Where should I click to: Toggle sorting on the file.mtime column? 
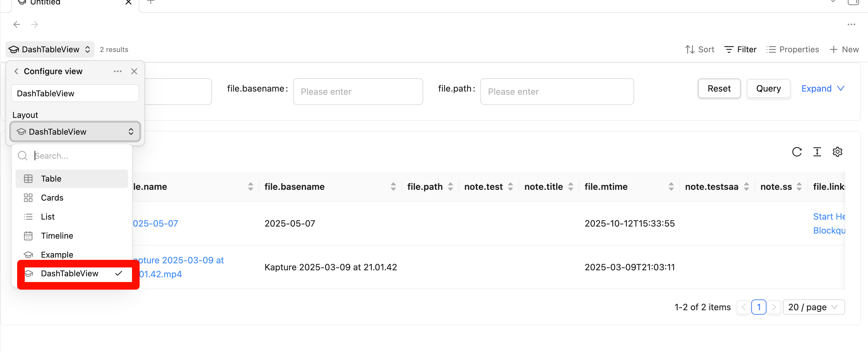[x=672, y=186]
